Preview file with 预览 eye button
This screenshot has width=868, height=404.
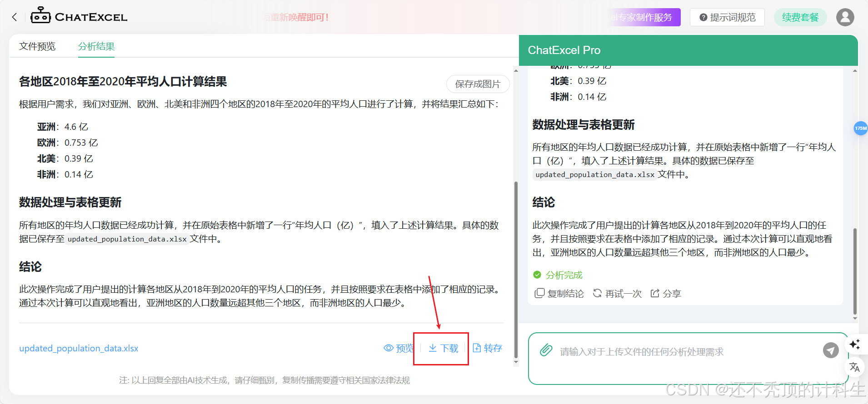point(399,348)
